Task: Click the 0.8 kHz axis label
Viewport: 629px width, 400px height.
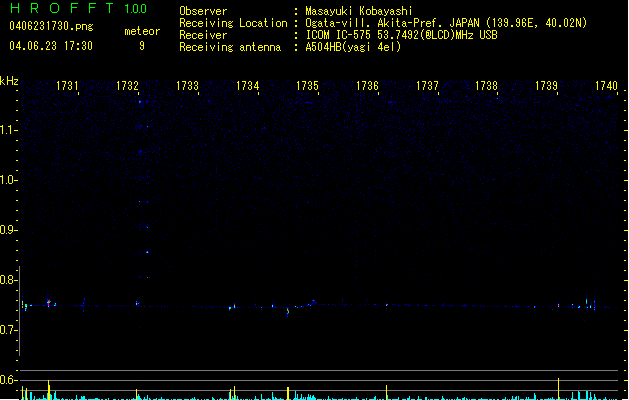Action: point(8,280)
